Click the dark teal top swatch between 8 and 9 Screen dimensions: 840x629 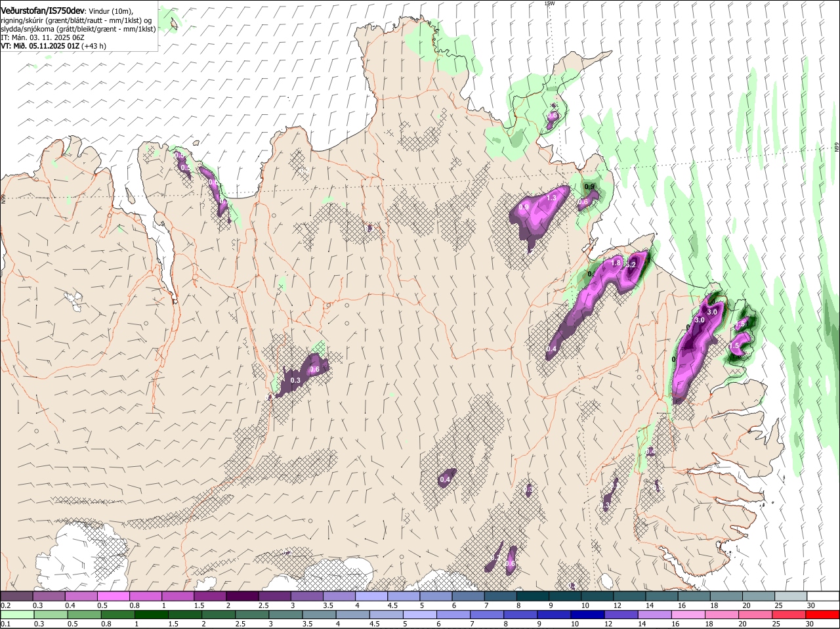[x=532, y=596]
